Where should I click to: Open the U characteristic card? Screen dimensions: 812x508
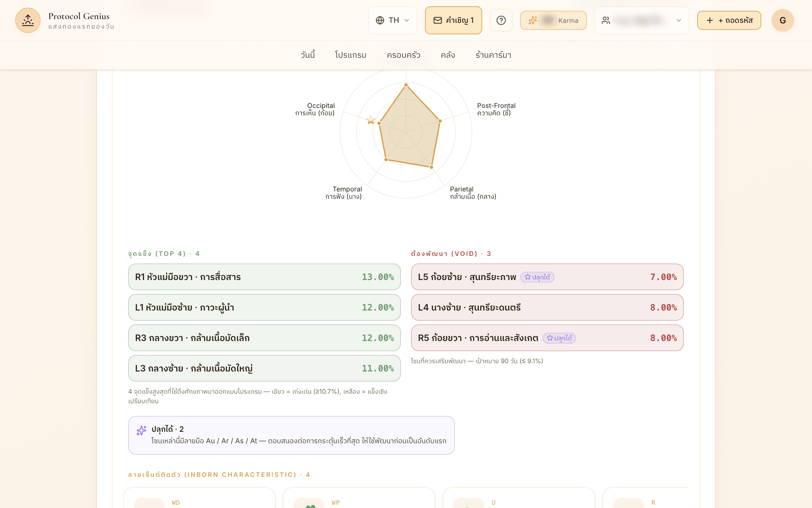point(519,498)
